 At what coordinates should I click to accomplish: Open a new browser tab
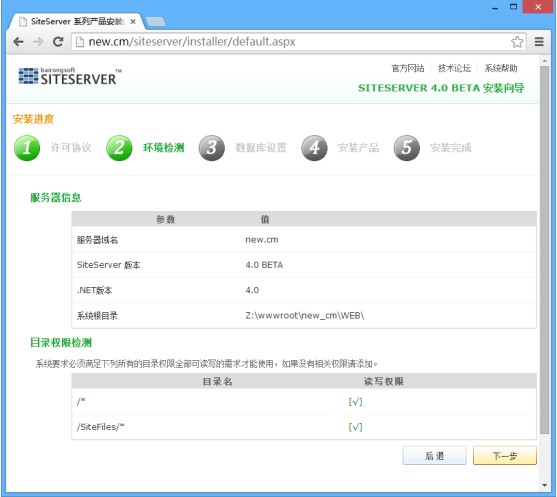(156, 22)
